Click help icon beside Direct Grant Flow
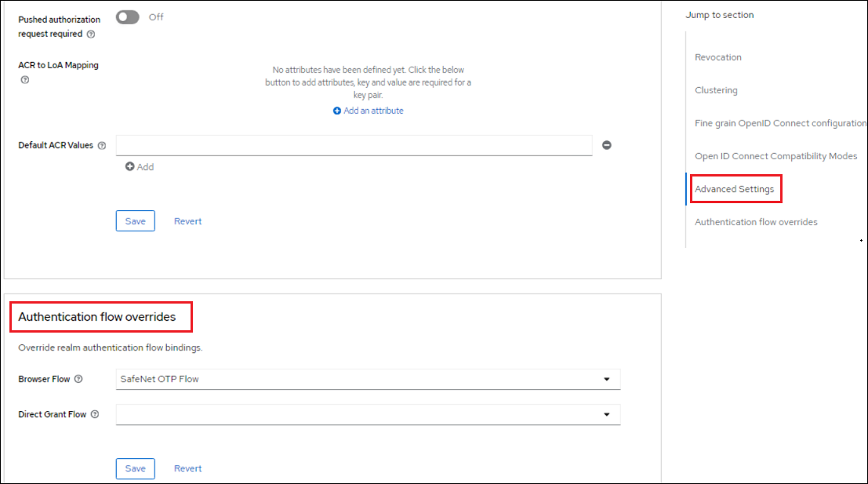868x484 pixels. point(95,414)
